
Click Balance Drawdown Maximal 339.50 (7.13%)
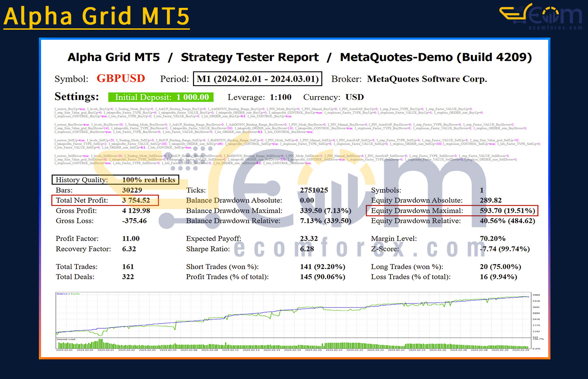325,210
